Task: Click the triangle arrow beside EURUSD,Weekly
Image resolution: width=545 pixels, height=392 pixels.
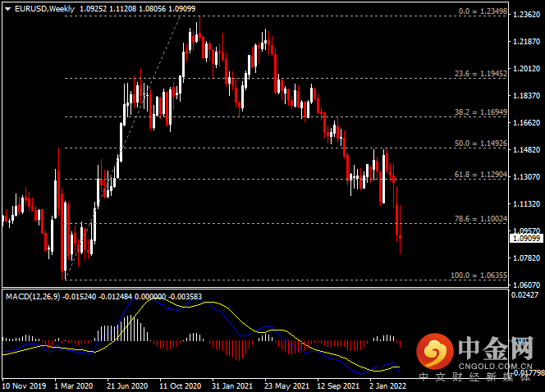Action: [7, 9]
